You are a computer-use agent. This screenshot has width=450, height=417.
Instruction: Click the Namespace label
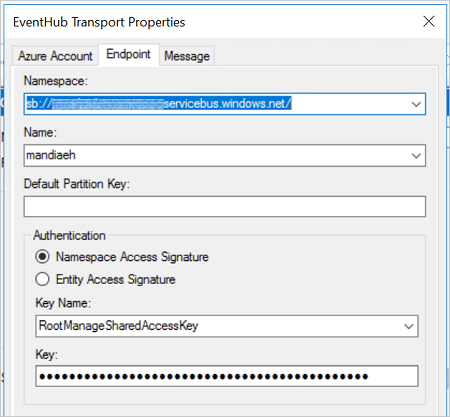56,81
